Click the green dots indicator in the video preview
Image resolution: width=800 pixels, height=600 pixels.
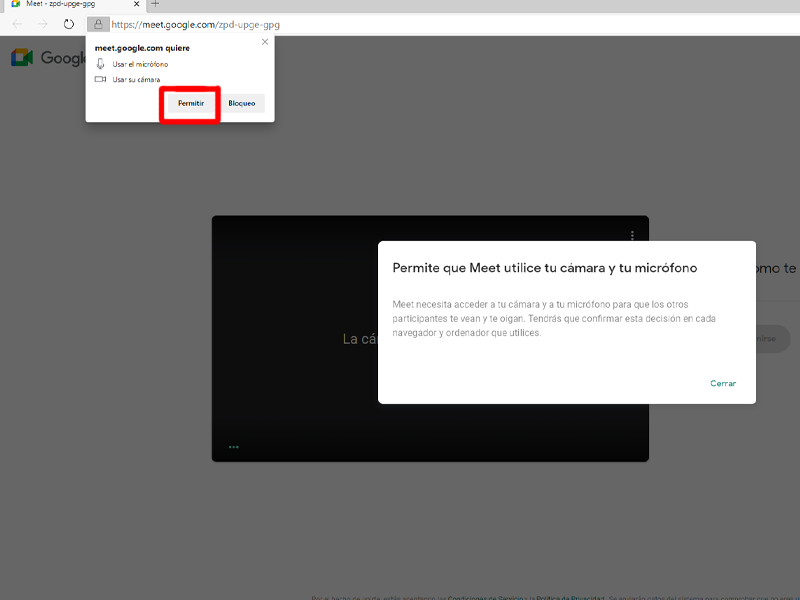[x=234, y=447]
